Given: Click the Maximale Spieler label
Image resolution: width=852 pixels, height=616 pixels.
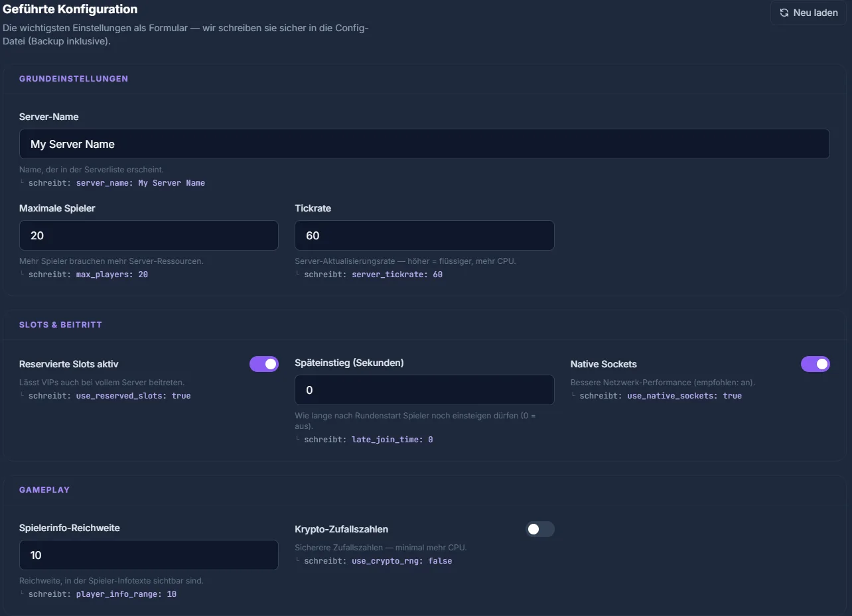Looking at the screenshot, I should 57,208.
